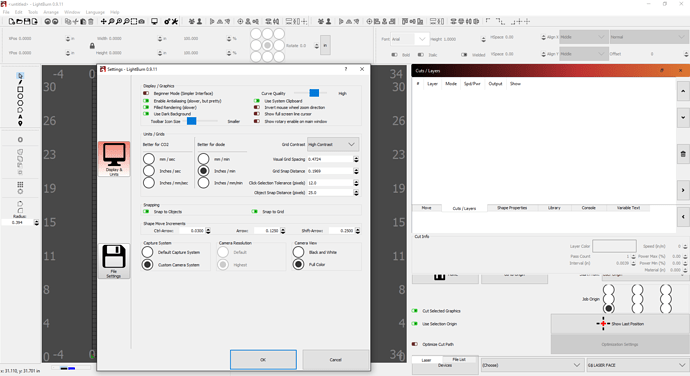Click the trash delete icon in Cuts/Layers panel
This screenshot has height=376, width=690.
pos(683,154)
